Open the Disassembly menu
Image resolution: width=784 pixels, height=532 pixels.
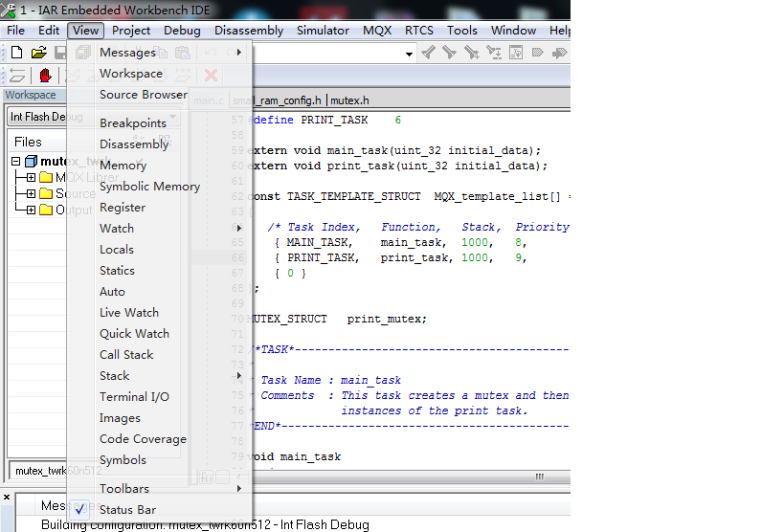pyautogui.click(x=249, y=31)
